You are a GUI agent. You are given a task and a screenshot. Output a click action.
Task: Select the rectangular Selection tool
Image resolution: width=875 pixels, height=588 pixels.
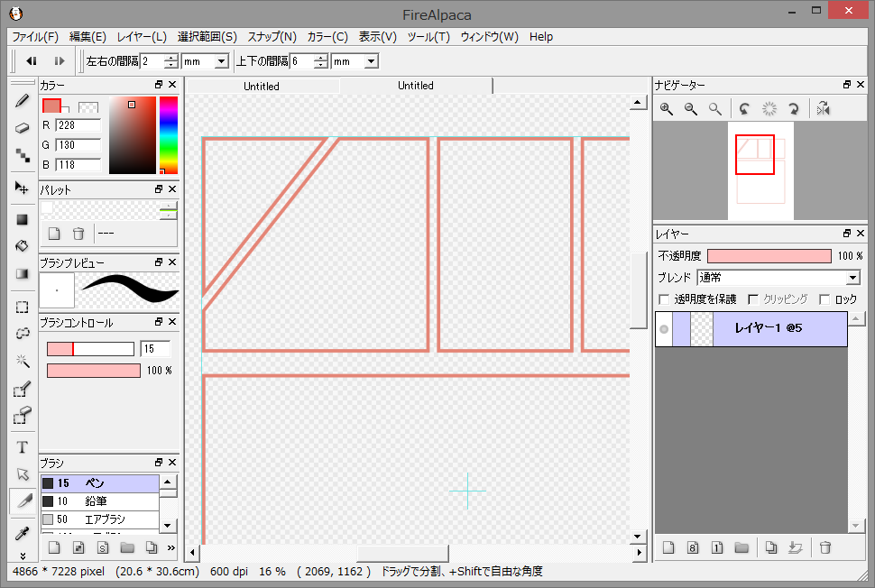tap(22, 307)
